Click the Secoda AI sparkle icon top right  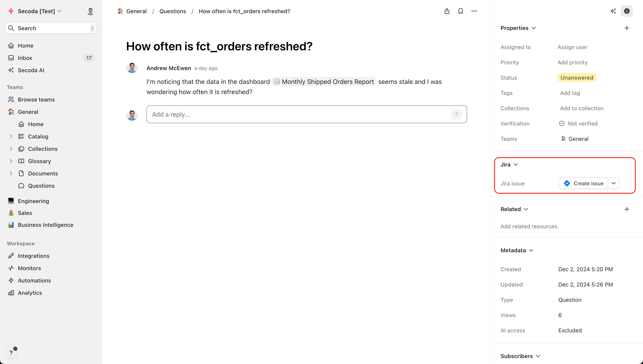click(613, 11)
